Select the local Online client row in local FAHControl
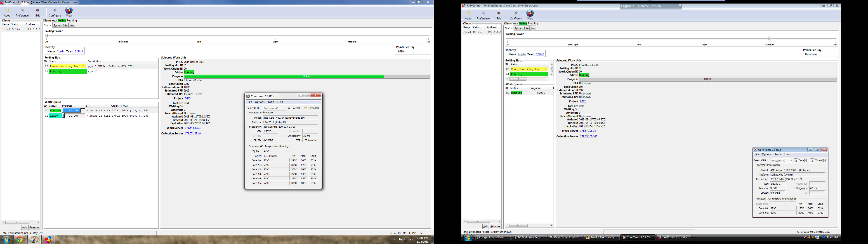 coord(21,29)
